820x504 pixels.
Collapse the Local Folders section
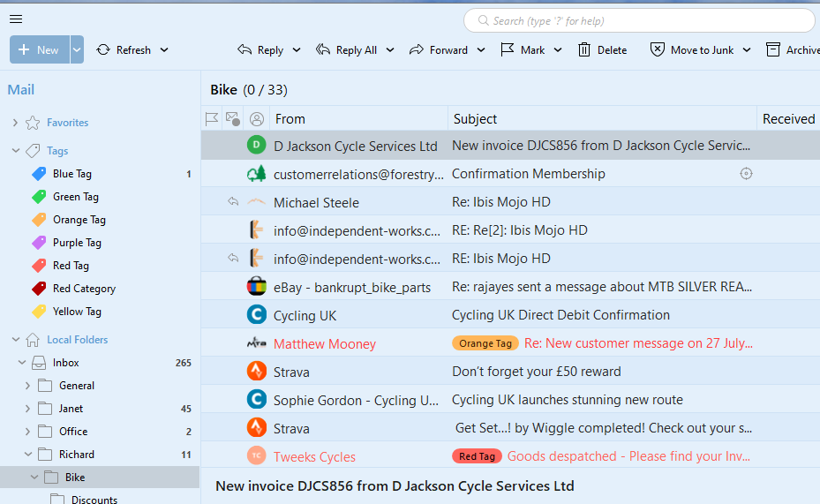coord(16,340)
